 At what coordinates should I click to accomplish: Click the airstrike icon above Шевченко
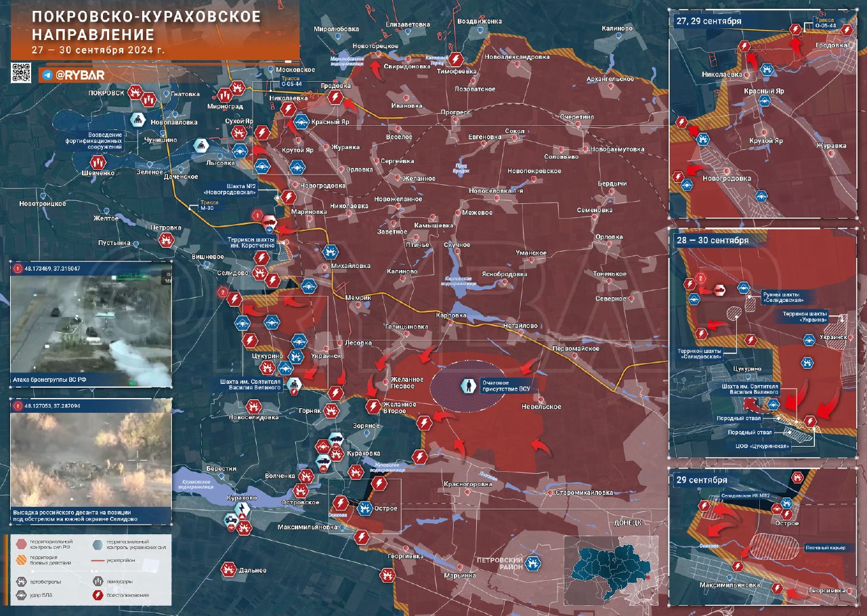tap(97, 162)
